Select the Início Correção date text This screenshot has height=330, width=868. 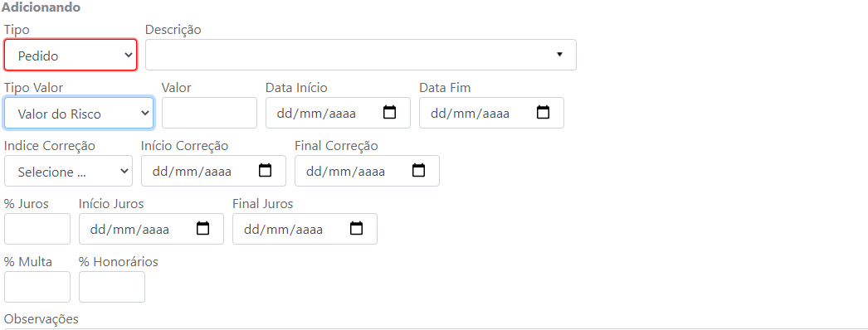tap(192, 172)
